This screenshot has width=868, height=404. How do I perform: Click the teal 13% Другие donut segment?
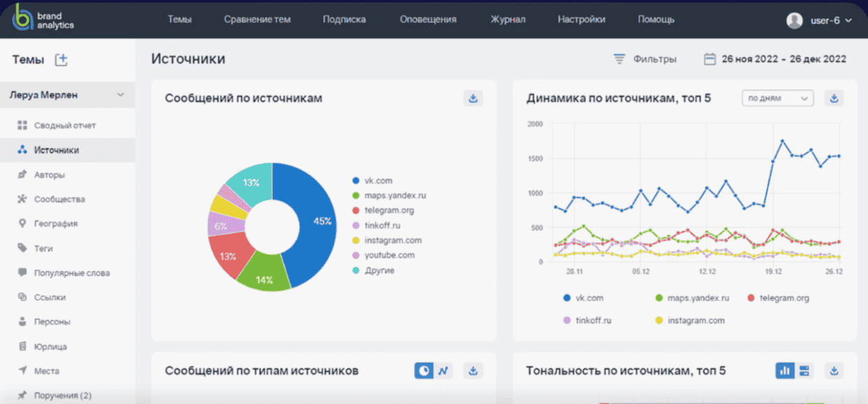coord(253,182)
